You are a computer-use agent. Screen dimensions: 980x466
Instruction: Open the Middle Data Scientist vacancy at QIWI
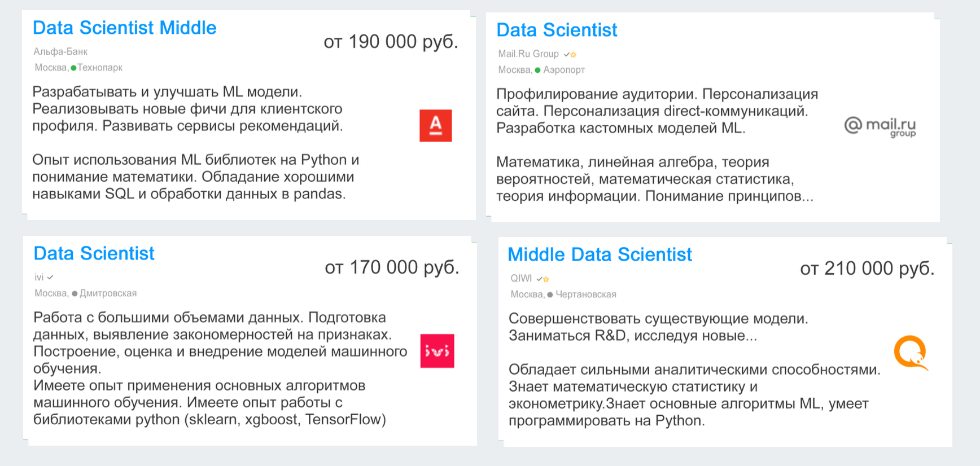(600, 254)
